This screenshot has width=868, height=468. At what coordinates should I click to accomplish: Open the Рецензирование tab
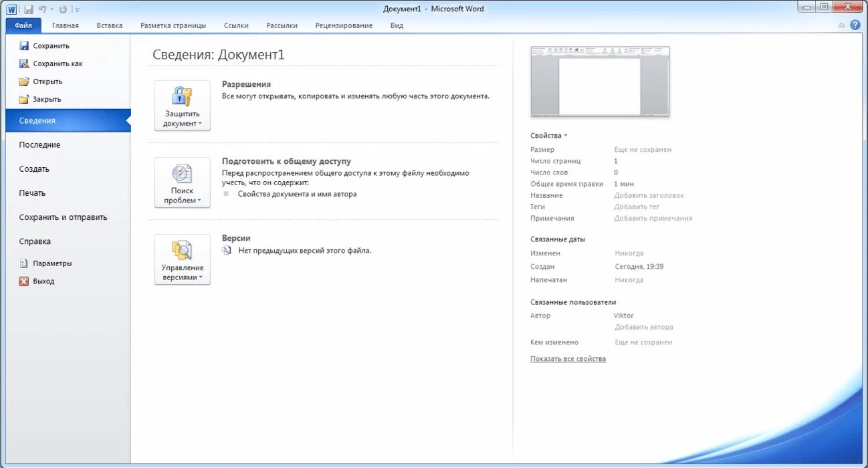[x=344, y=25]
